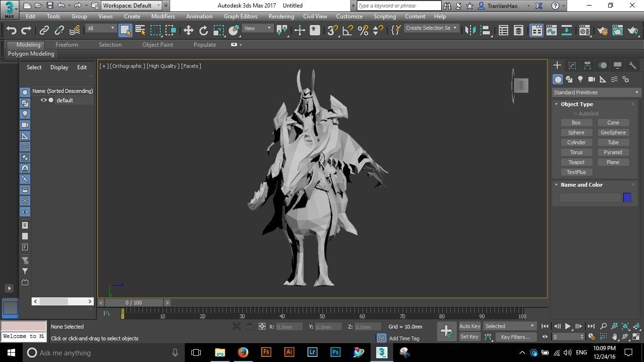Select Shapes category in Create panel
The image size is (644, 362).
coord(570,79)
